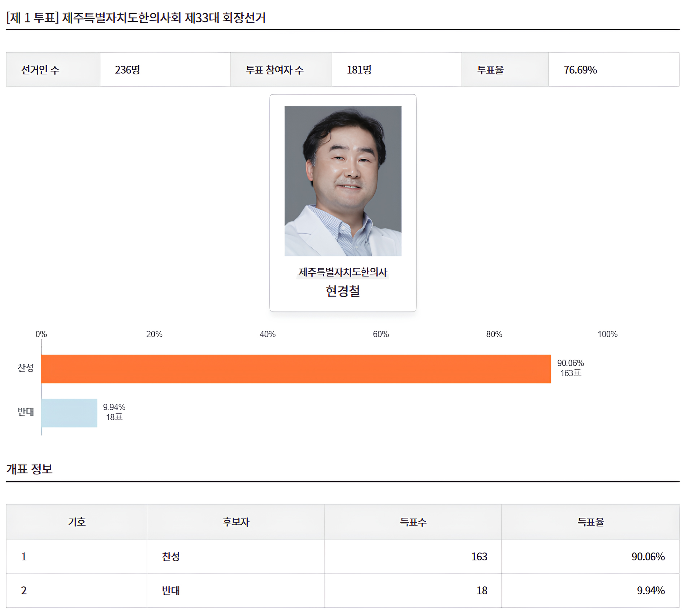The height and width of the screenshot is (616, 689).
Task: Click the 득표수 column header
Action: click(412, 522)
